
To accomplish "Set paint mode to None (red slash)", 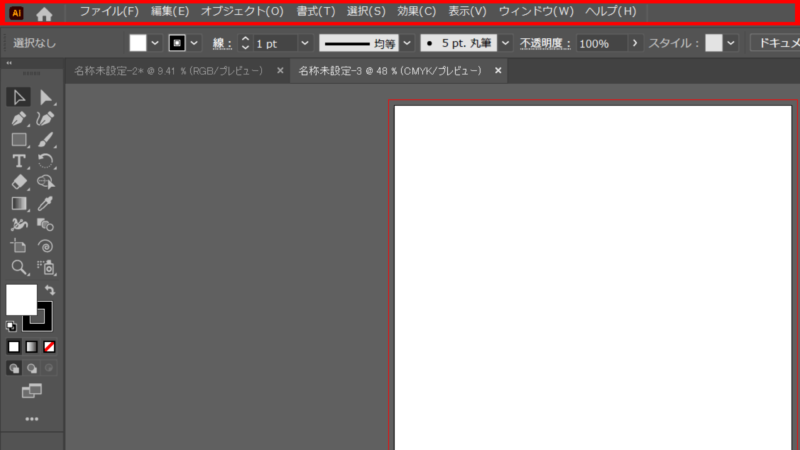I will coord(48,346).
